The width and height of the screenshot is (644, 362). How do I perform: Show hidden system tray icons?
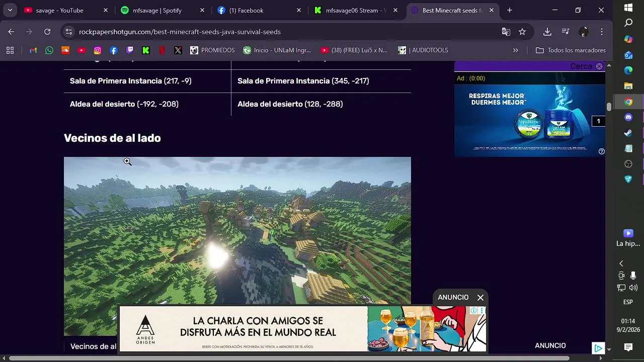pos(621,263)
